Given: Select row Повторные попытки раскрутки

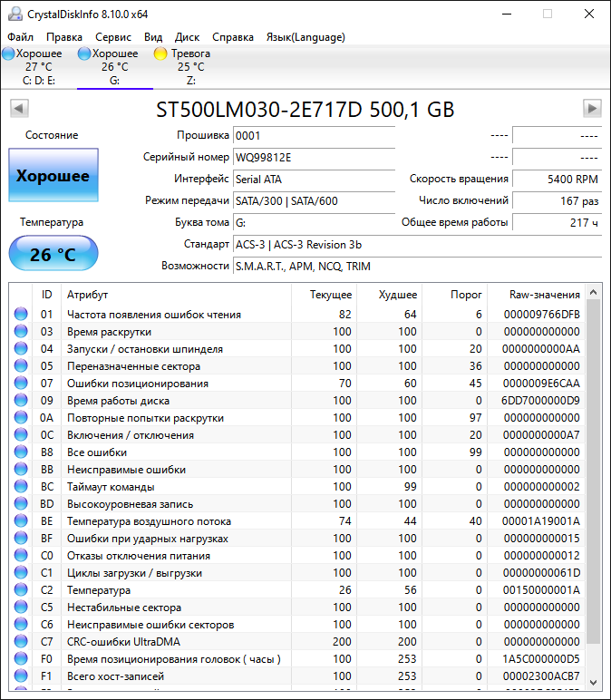Looking at the screenshot, I should click(297, 418).
